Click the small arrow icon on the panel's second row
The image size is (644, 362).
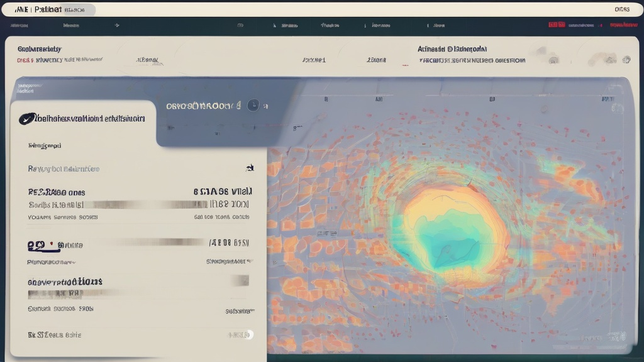250,168
